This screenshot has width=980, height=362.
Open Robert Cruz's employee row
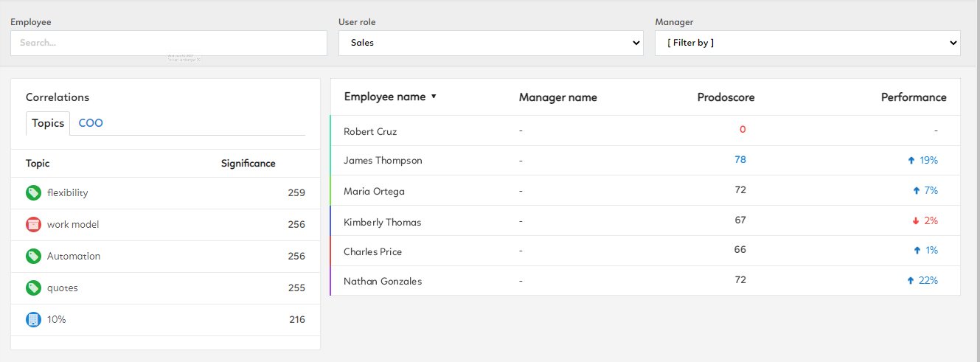click(x=372, y=131)
